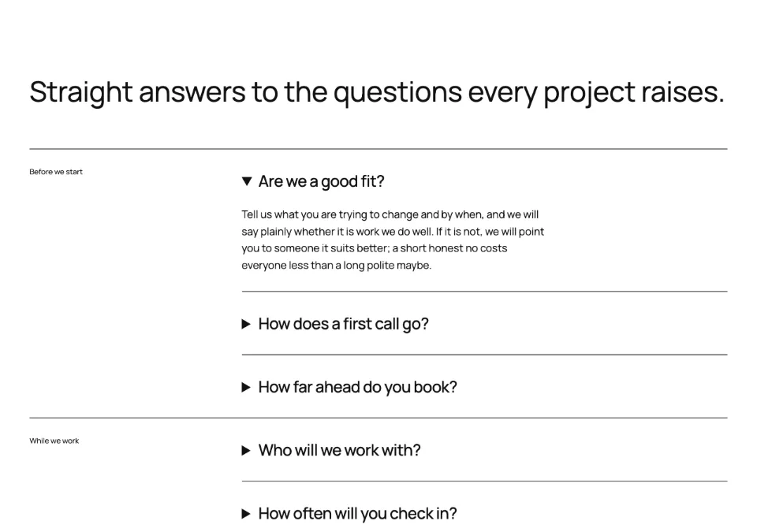The height and width of the screenshot is (532, 757).
Task: Expand 'How does a first call go?'
Action: pyautogui.click(x=484, y=324)
